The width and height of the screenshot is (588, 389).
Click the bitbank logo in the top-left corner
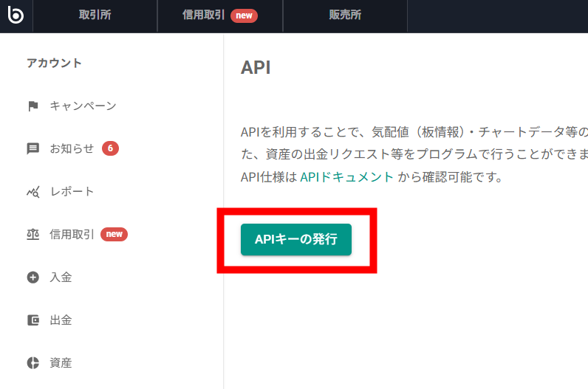(x=16, y=16)
